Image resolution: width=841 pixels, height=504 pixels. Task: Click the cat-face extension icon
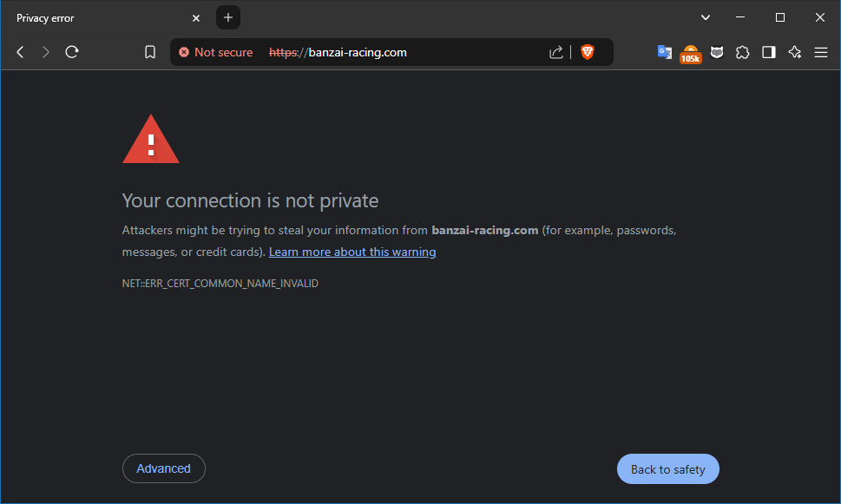[x=717, y=52]
